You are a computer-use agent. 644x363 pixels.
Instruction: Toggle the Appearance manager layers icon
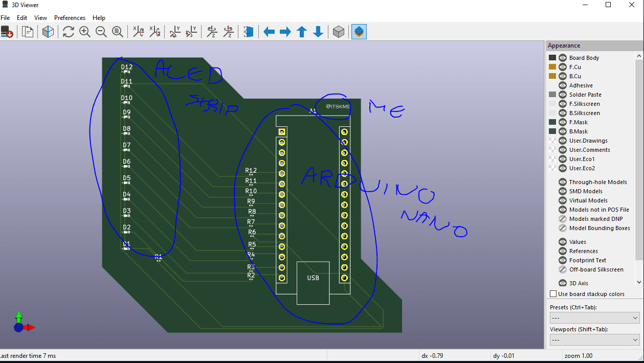coord(359,32)
